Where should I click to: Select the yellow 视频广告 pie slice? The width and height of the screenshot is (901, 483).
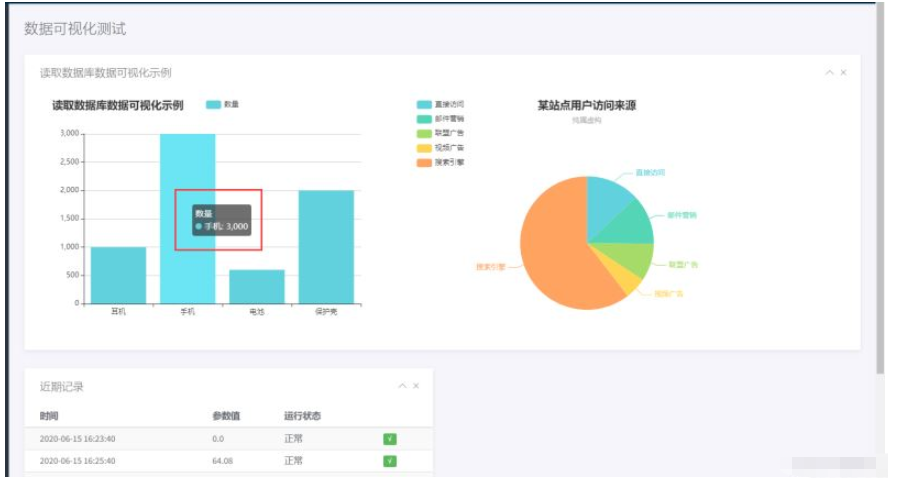(x=626, y=279)
